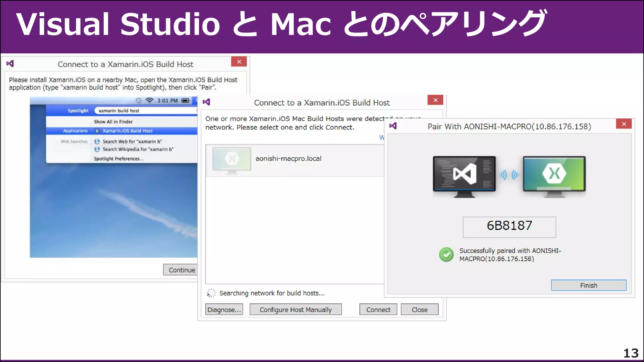
Task: Select aonishi-macpro.local build host
Action: [288, 159]
